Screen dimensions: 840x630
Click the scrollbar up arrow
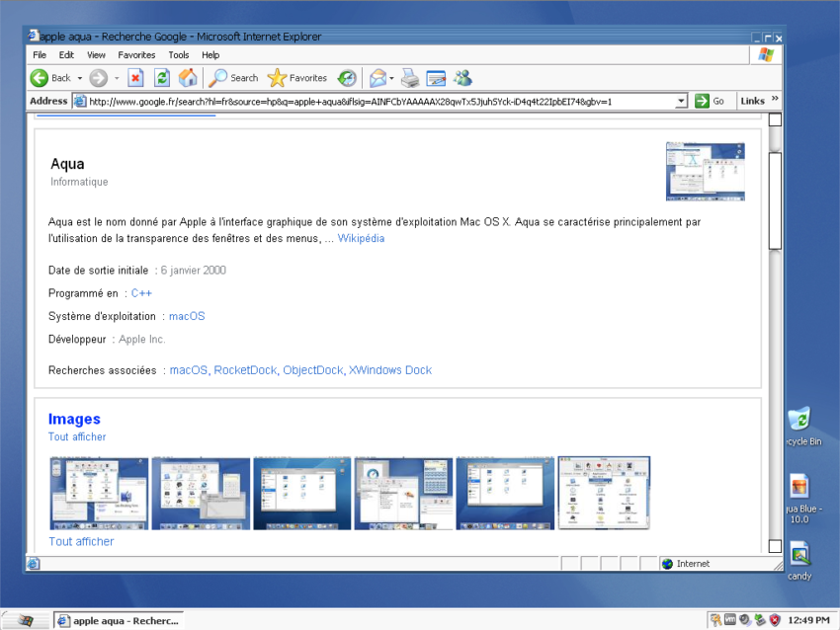(x=775, y=119)
